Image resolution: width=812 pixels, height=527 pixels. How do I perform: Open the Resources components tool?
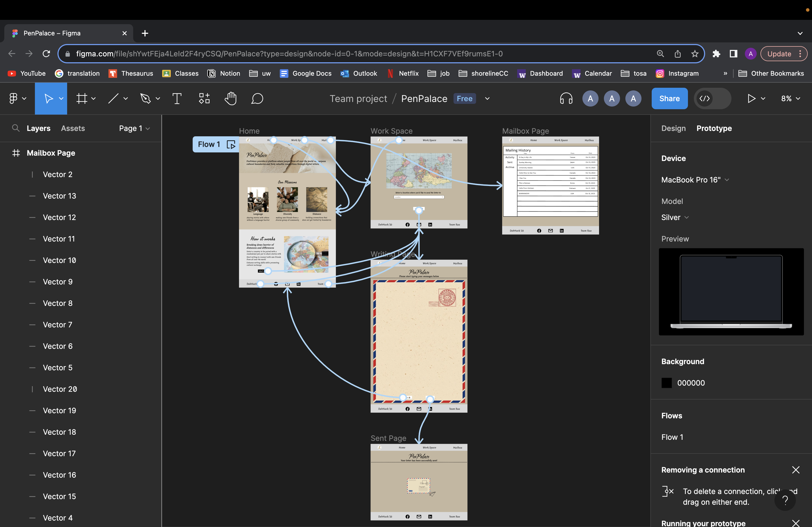(x=204, y=98)
